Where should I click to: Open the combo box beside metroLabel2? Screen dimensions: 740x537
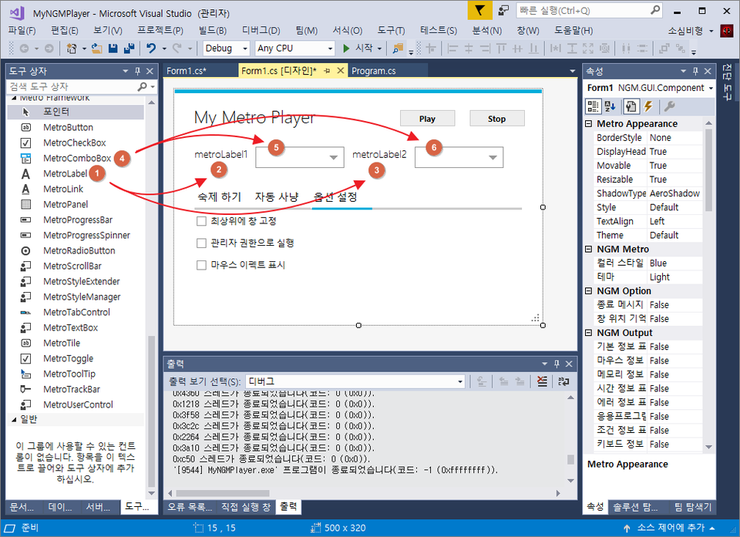(x=459, y=157)
